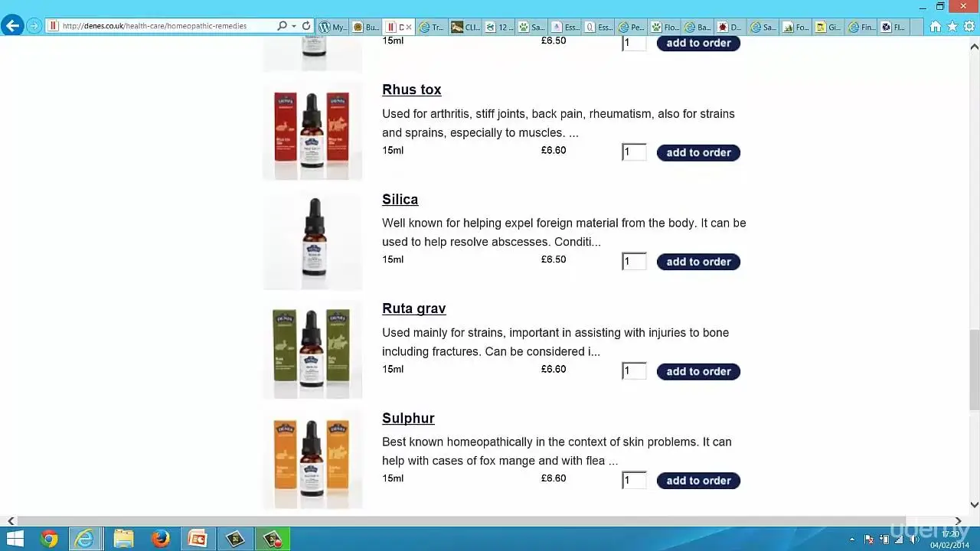Click the quantity field for Sulphur

634,481
